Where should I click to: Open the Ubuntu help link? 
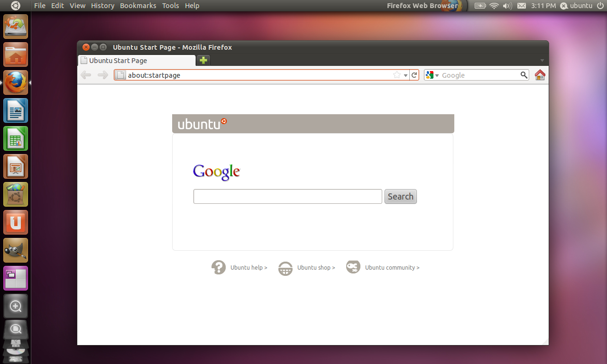(248, 268)
